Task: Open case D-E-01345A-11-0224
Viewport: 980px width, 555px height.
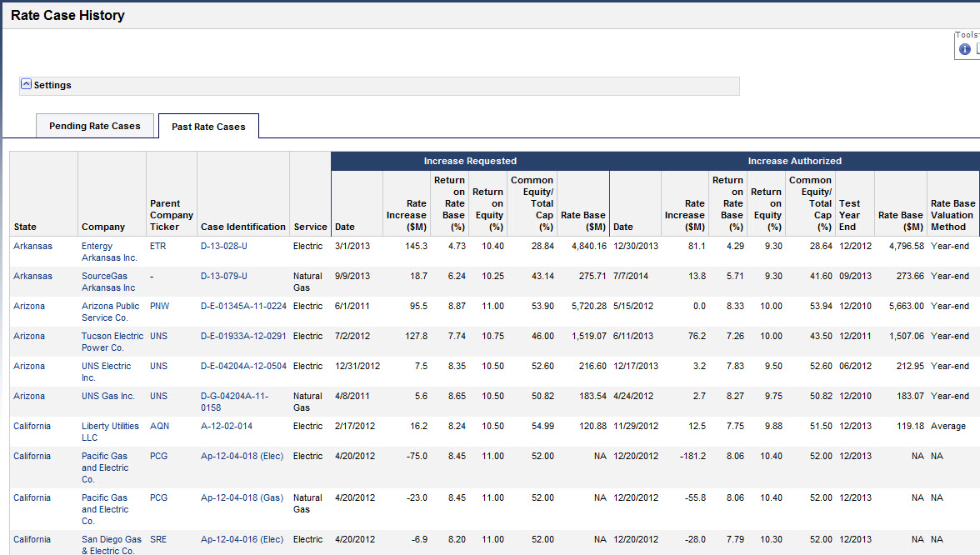Action: click(x=243, y=307)
